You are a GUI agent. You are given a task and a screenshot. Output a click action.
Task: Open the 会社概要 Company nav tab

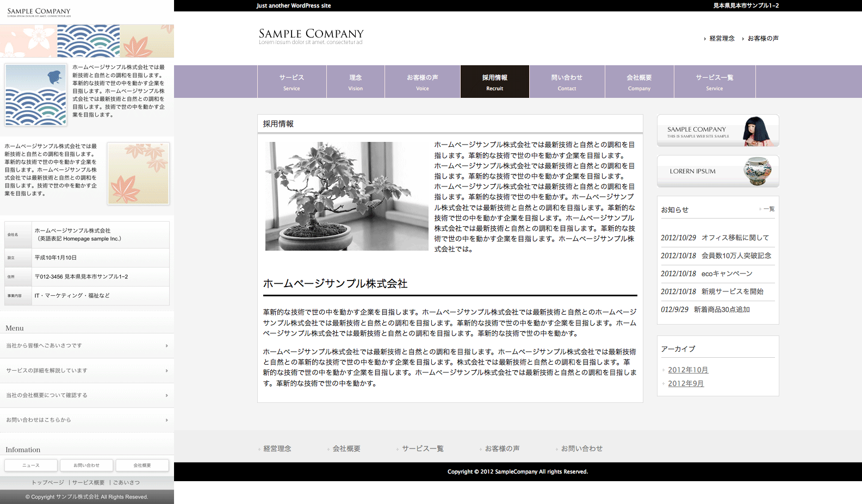click(x=639, y=82)
